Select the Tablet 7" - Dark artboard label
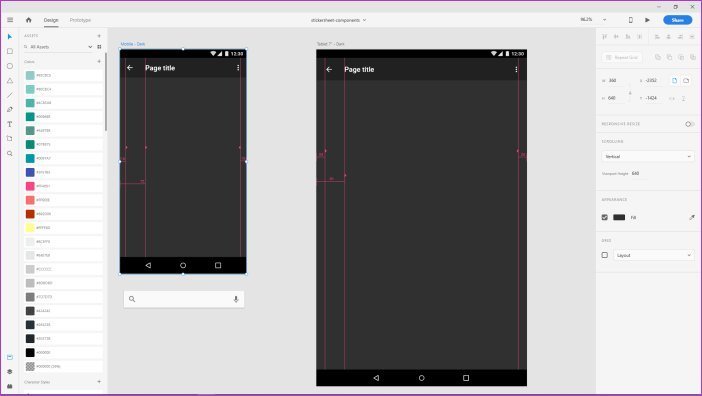 pos(330,44)
